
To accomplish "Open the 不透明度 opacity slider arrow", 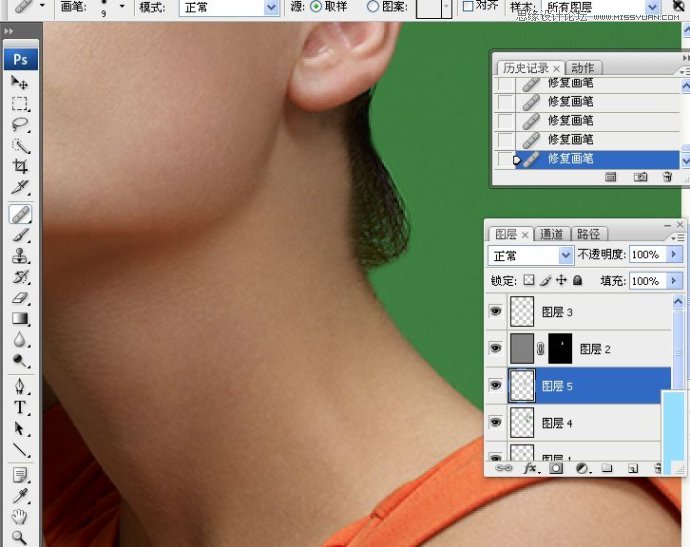I will pos(674,254).
